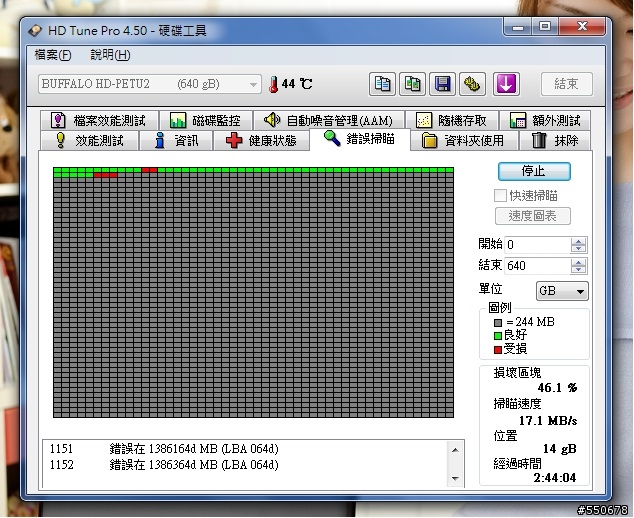Switch to the 效能測試 tab
The width and height of the screenshot is (634, 518).
pyautogui.click(x=89, y=140)
